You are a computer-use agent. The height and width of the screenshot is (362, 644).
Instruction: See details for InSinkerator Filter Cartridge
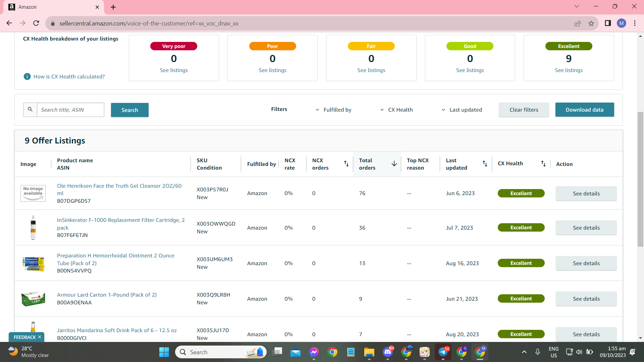[586, 228]
